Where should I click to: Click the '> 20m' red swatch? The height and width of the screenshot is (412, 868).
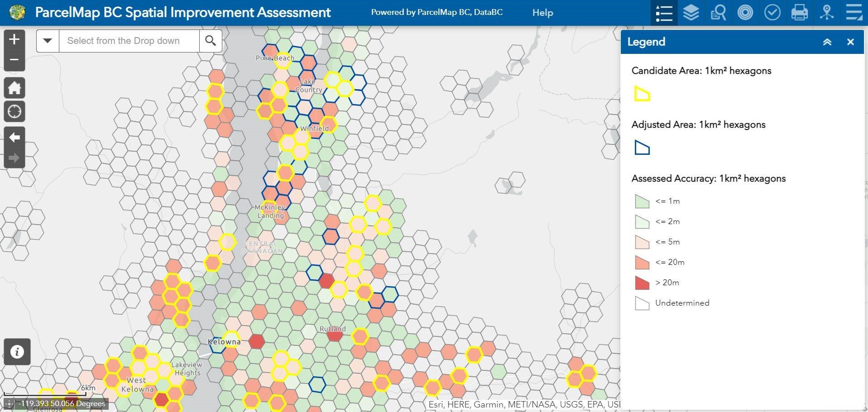[x=642, y=283]
